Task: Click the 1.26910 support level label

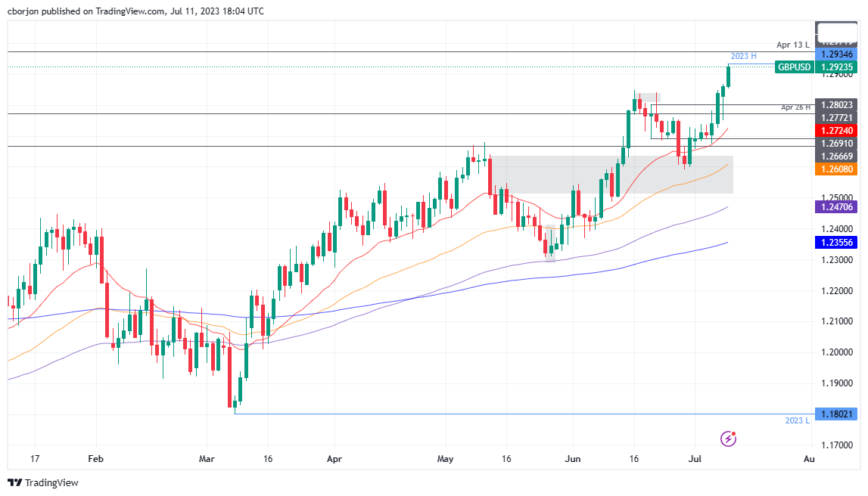Action: pos(835,143)
